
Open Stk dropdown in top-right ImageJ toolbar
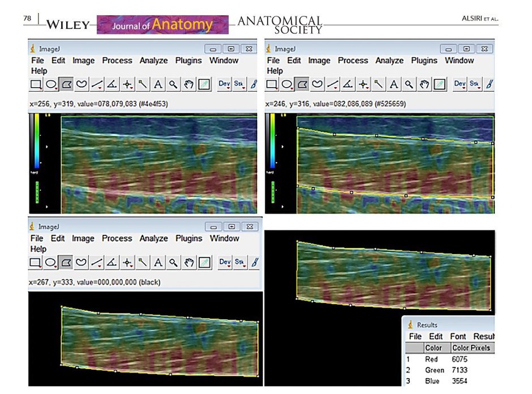click(x=475, y=84)
